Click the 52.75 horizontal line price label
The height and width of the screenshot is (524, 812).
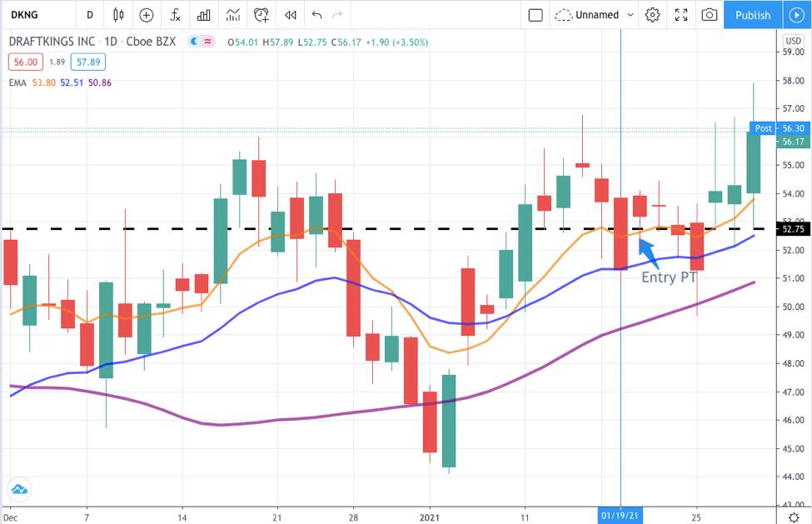coord(794,229)
